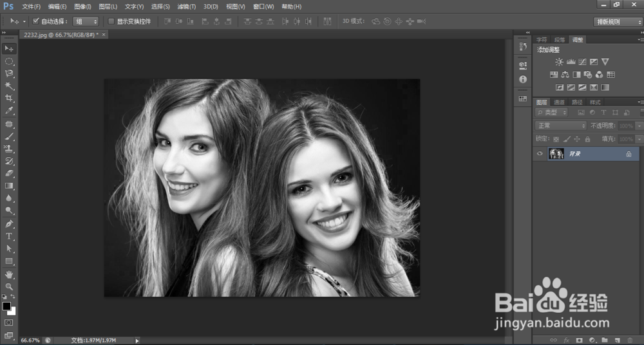Select the Move tool in the toolbox
This screenshot has width=644, height=345.
pyautogui.click(x=8, y=49)
